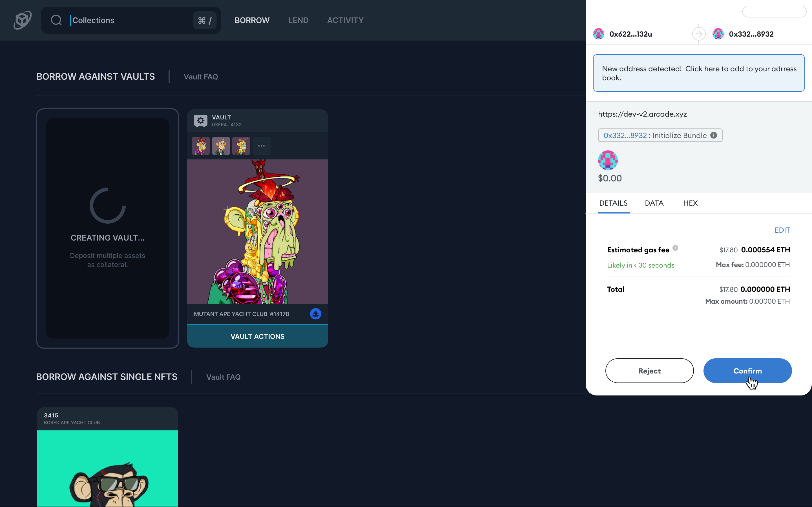
Task: Open the LEND navigation item
Action: click(x=298, y=20)
